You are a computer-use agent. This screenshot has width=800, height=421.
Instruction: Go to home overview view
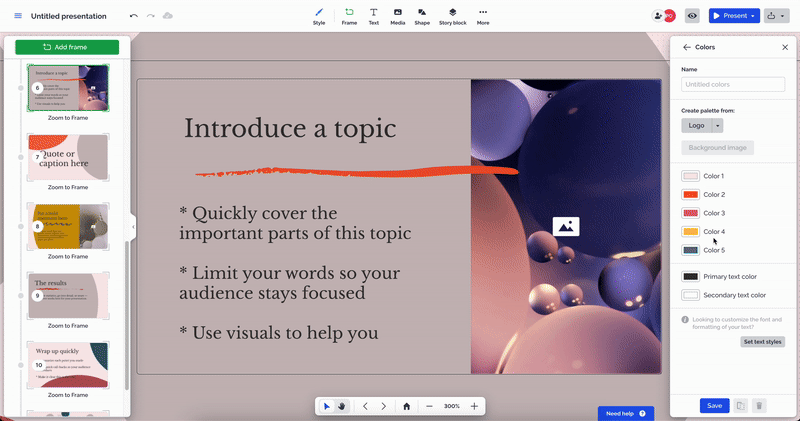pos(406,406)
